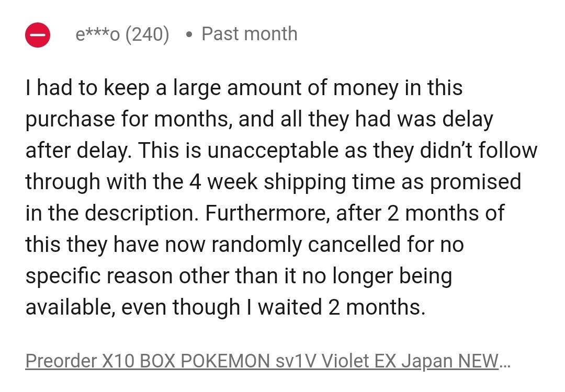Click the bullet separator before Past month
The height and width of the screenshot is (392, 565).
[x=189, y=35]
